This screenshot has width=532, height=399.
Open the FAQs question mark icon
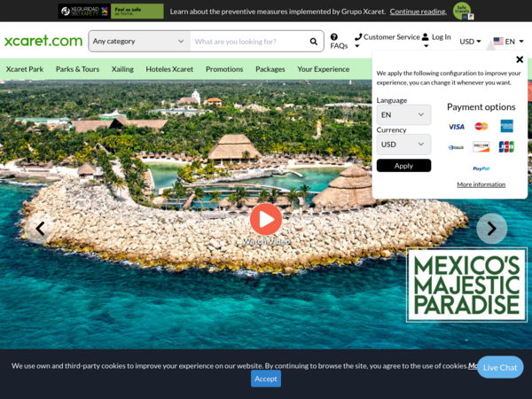coord(334,37)
